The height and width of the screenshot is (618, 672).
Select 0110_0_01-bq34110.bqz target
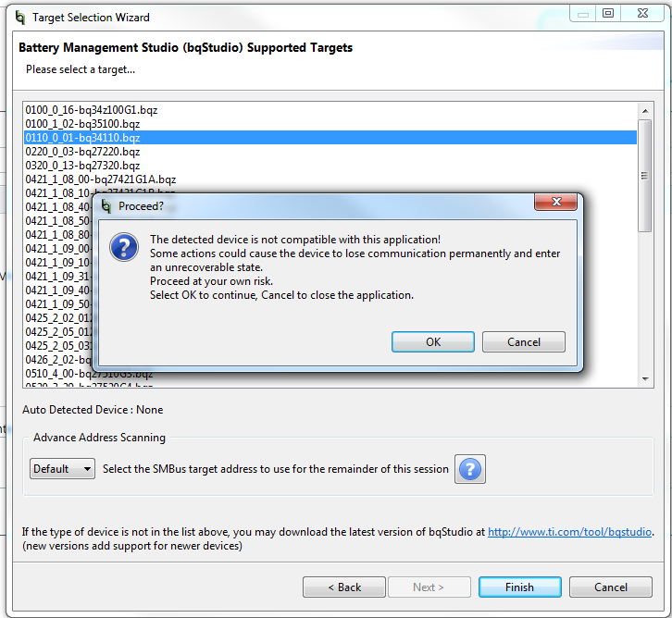coord(330,138)
